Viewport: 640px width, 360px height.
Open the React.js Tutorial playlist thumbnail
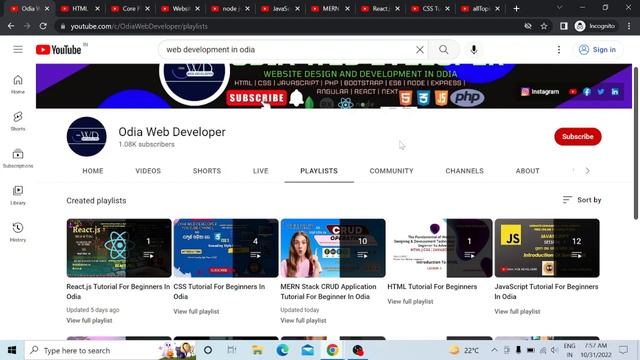coord(119,248)
